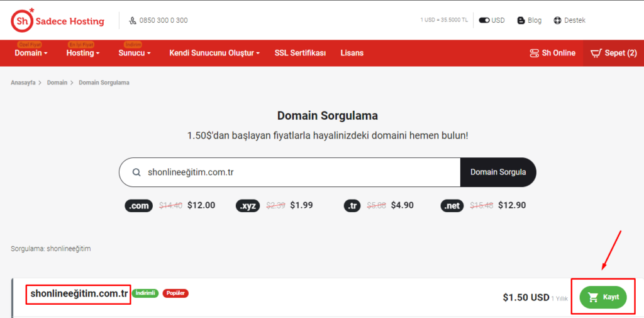This screenshot has height=318, width=644.
Task: Click the shopping cart icon in Sepet
Action: 596,53
